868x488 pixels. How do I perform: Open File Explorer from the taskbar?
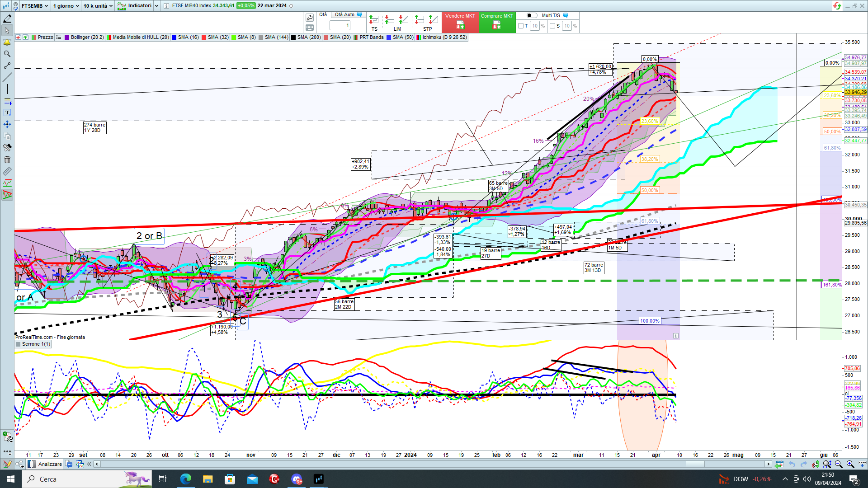click(x=208, y=479)
